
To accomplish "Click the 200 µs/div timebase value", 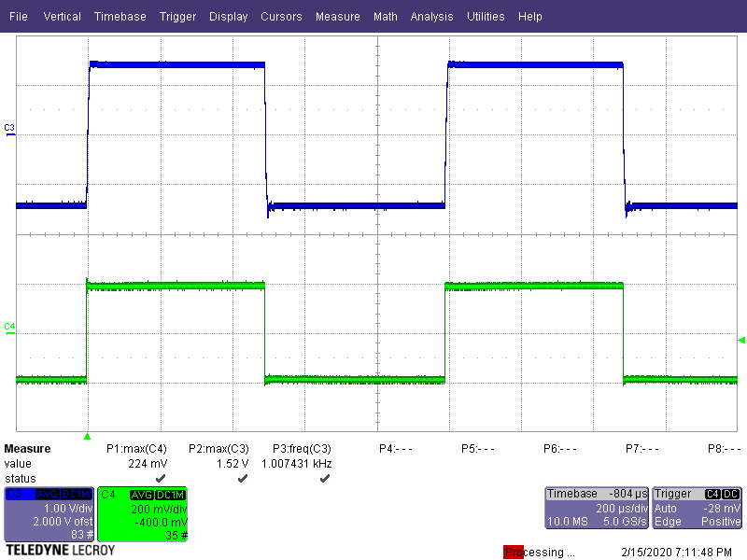I will [x=622, y=508].
